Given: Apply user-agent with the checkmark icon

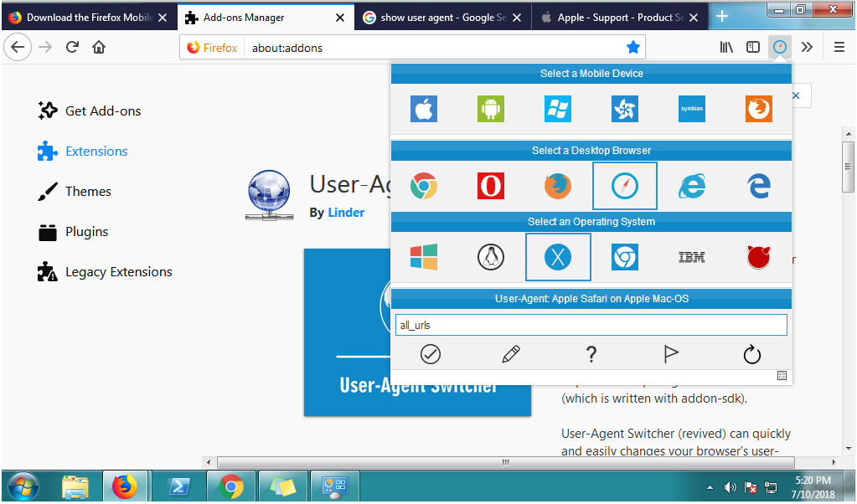Looking at the screenshot, I should tap(431, 354).
